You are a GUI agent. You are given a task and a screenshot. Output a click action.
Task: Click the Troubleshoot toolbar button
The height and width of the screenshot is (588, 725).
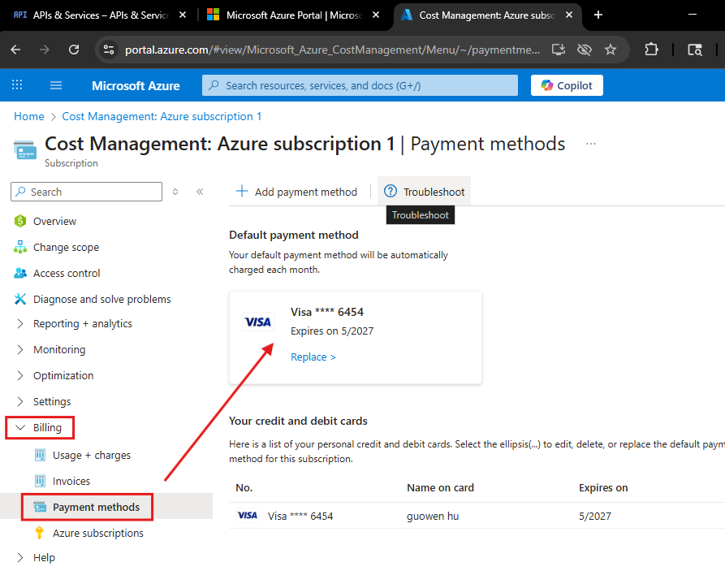424,192
